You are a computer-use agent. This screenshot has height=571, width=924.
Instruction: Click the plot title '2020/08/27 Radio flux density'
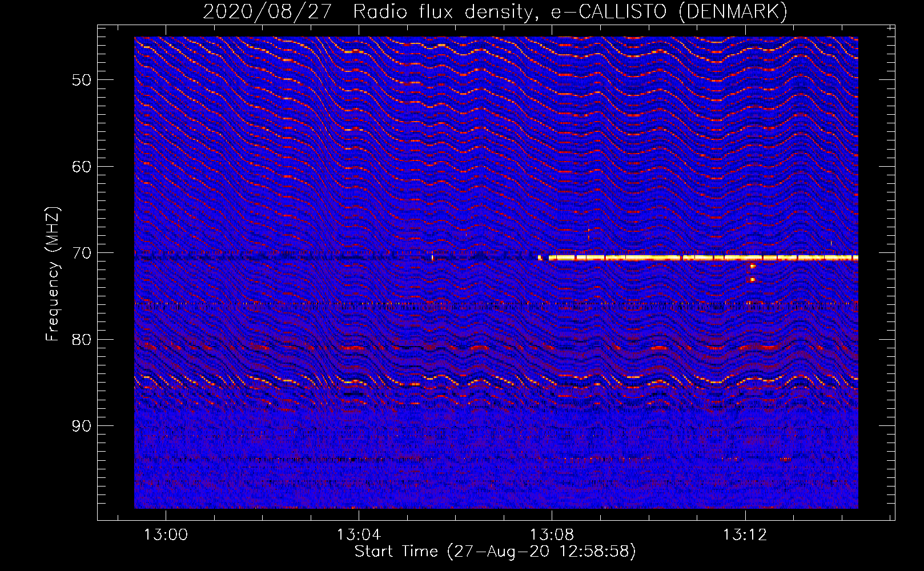pos(371,12)
